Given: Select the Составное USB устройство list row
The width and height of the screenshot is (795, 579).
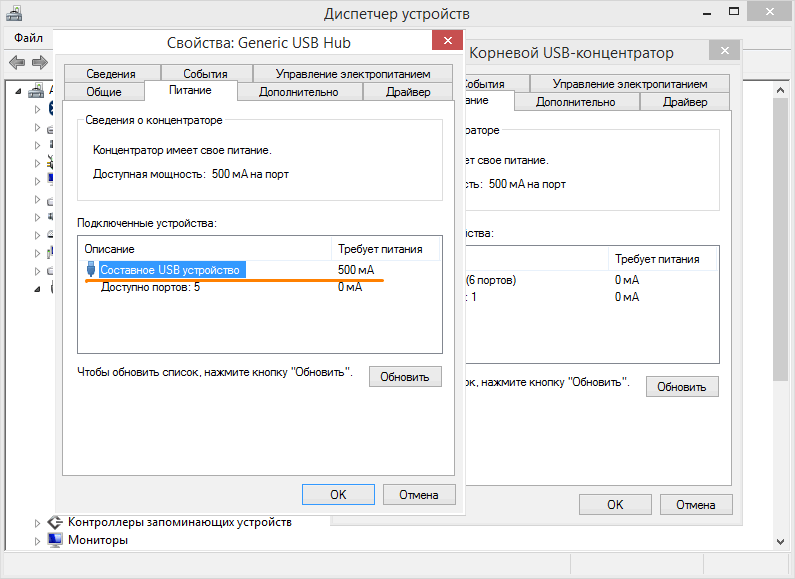Looking at the screenshot, I should click(x=260, y=270).
